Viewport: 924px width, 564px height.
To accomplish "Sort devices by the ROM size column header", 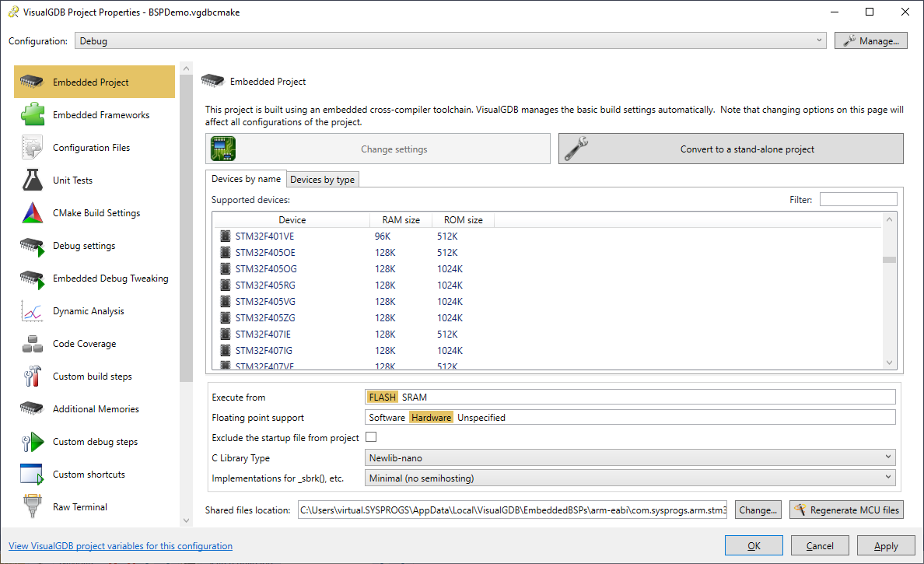I will [464, 220].
